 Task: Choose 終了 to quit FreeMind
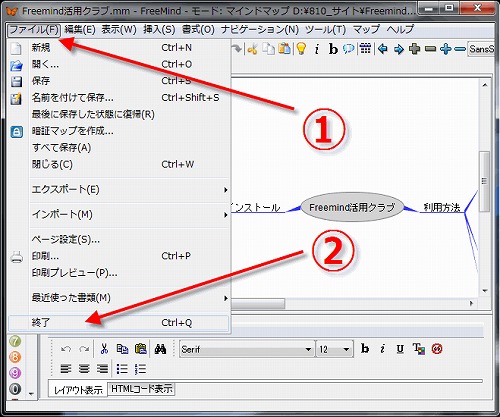click(119, 323)
